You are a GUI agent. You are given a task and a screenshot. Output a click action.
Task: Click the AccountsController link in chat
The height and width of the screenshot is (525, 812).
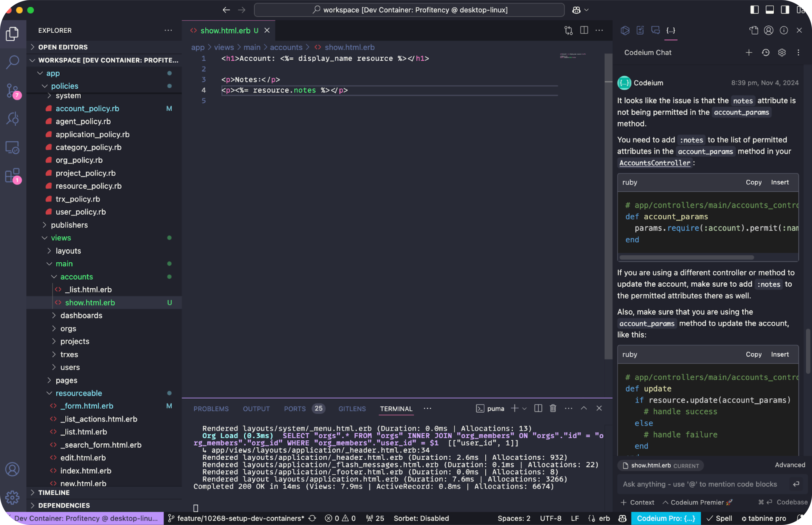point(654,163)
